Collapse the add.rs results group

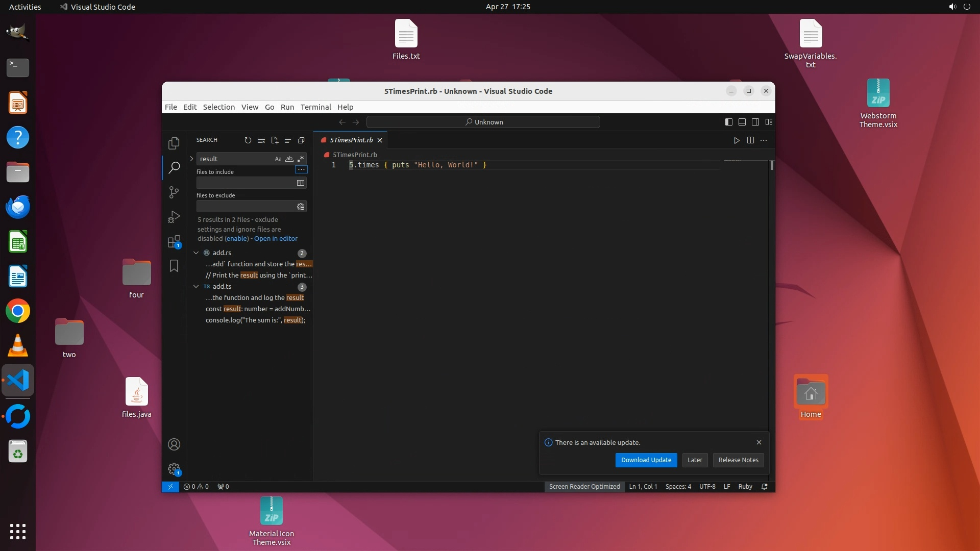click(196, 253)
